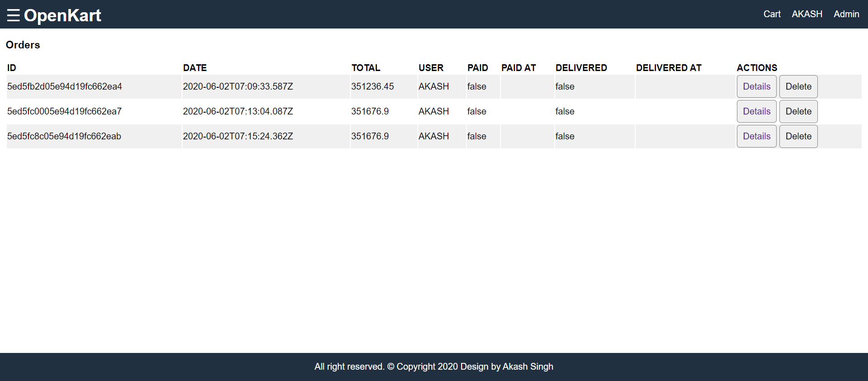Open the AKASH profile link
This screenshot has width=868, height=381.
pos(807,14)
